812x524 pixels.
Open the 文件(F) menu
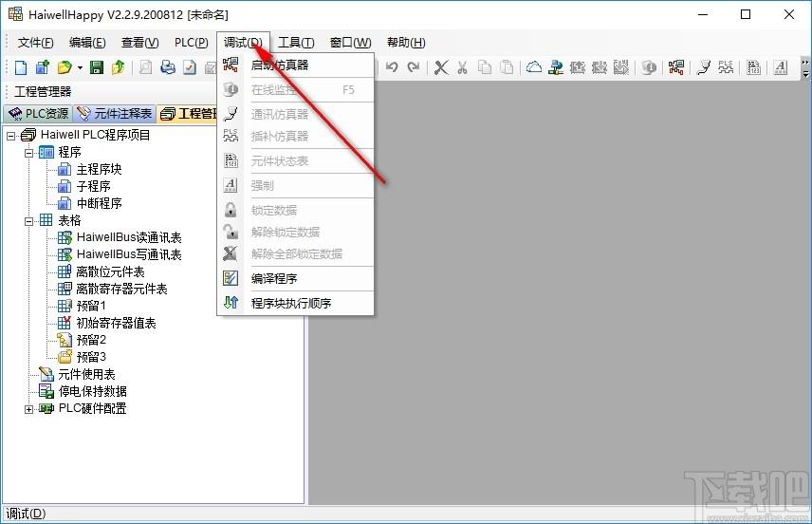pyautogui.click(x=36, y=43)
